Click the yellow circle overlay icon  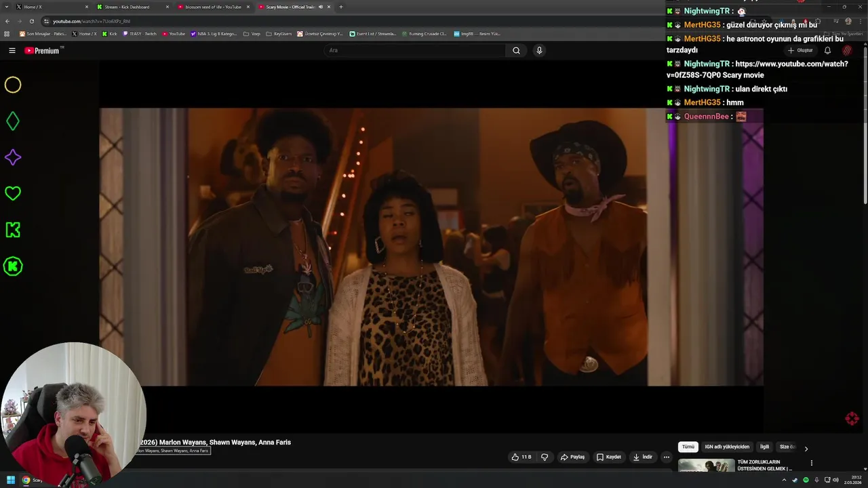pos(13,85)
